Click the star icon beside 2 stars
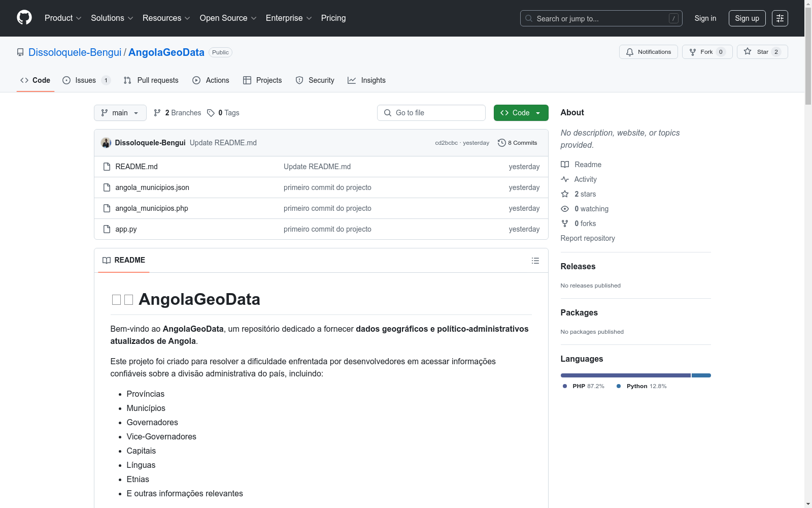 point(565,194)
